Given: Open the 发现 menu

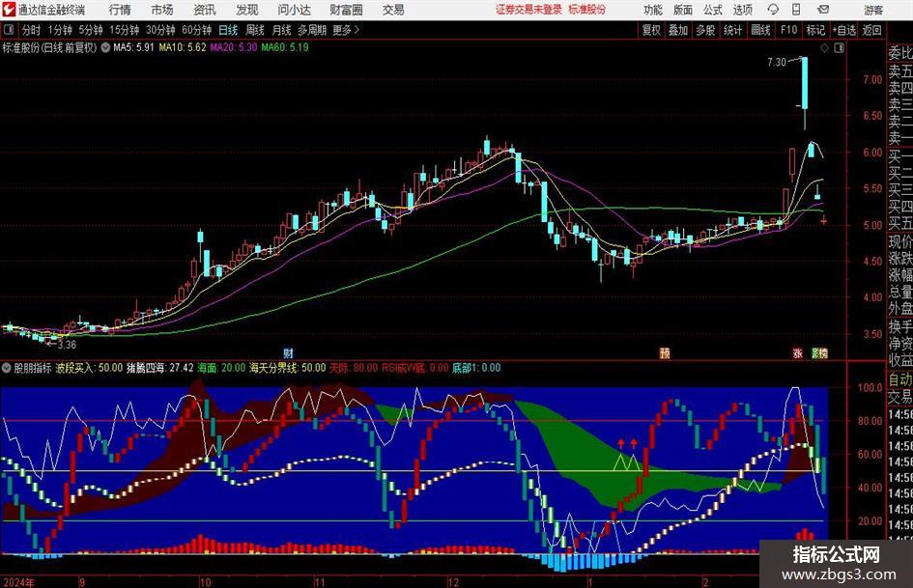Looking at the screenshot, I should 247,10.
